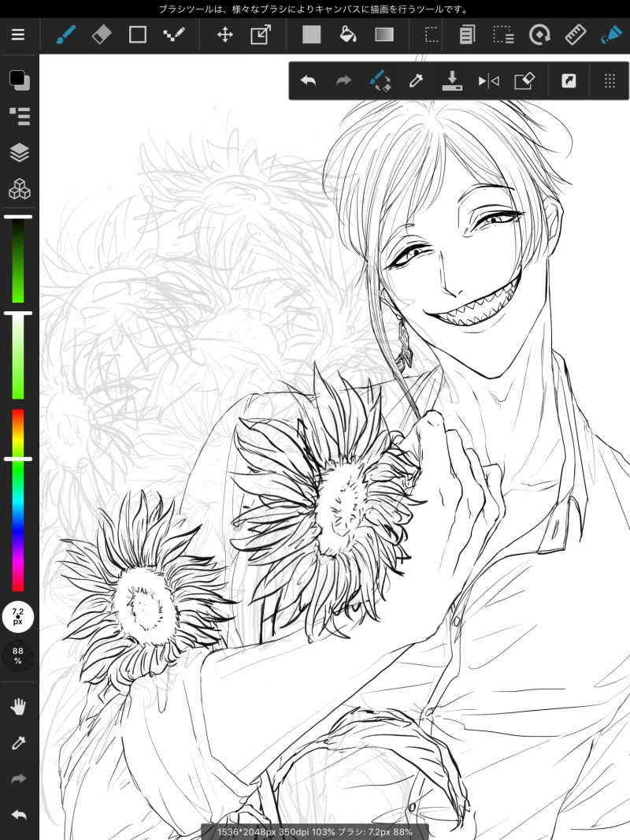Select the Eraser tool
The image size is (630, 840).
(102, 35)
